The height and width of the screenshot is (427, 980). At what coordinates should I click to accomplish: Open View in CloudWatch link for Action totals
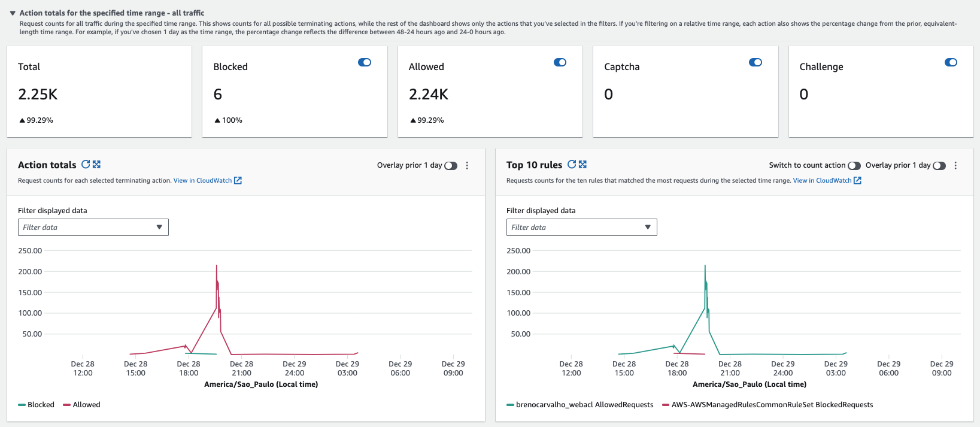[202, 180]
